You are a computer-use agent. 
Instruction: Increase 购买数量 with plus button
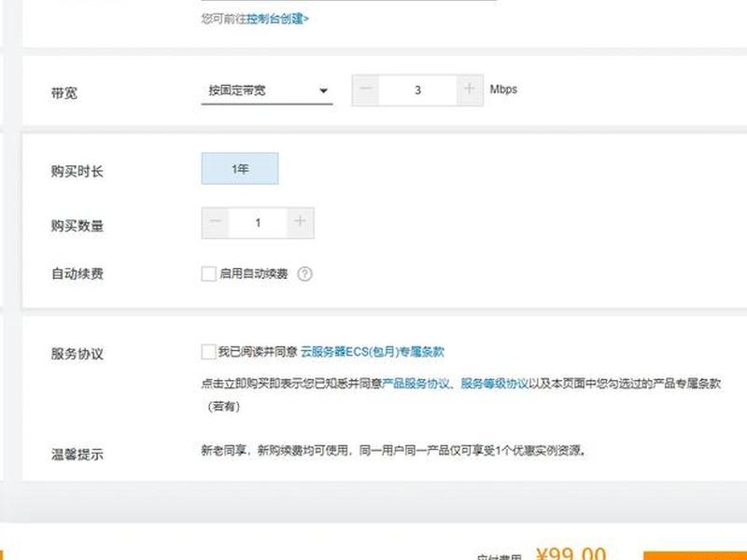tap(300, 222)
